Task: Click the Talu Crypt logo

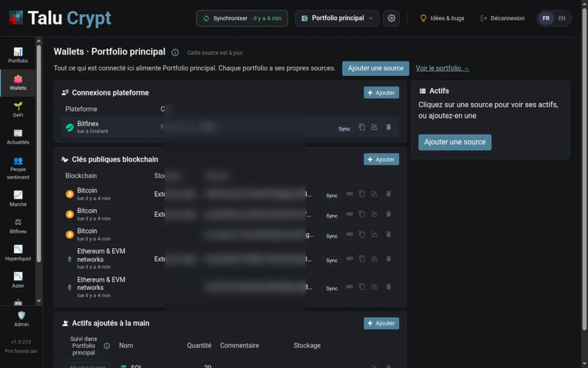Action: [60, 18]
